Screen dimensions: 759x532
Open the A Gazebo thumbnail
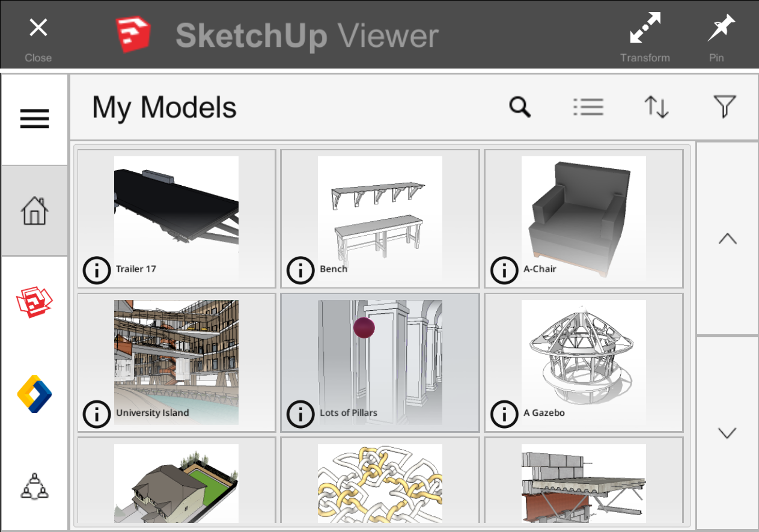click(x=584, y=362)
